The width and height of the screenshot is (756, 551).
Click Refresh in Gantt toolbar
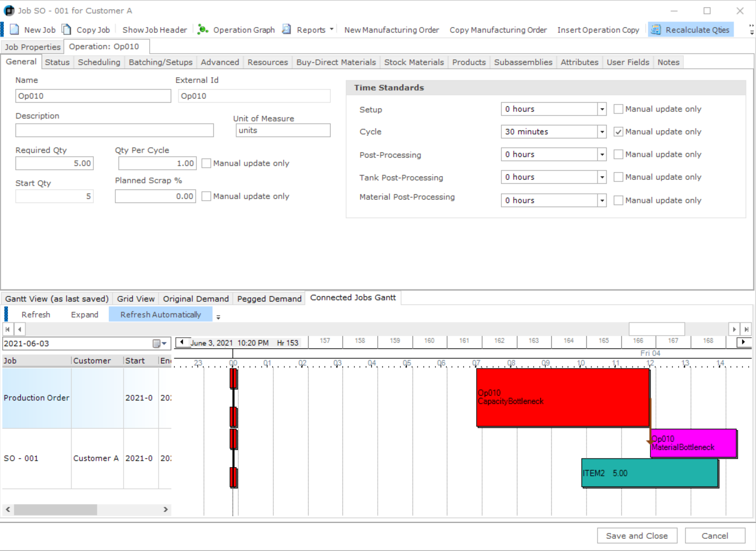[x=36, y=315]
